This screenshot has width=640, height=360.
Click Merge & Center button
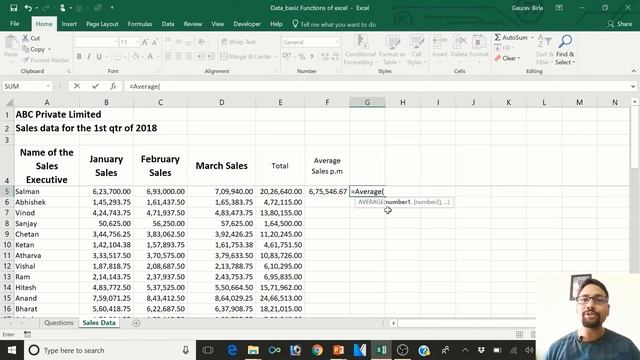coord(248,56)
